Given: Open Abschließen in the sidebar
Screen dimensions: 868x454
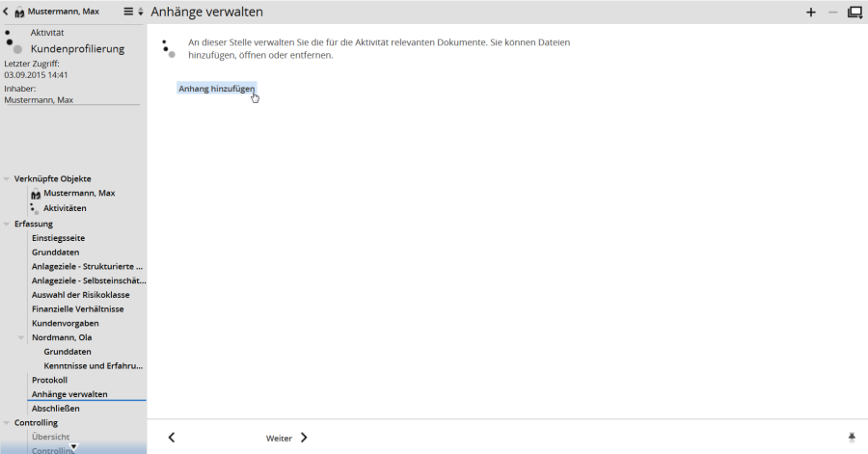Looking at the screenshot, I should (55, 409).
